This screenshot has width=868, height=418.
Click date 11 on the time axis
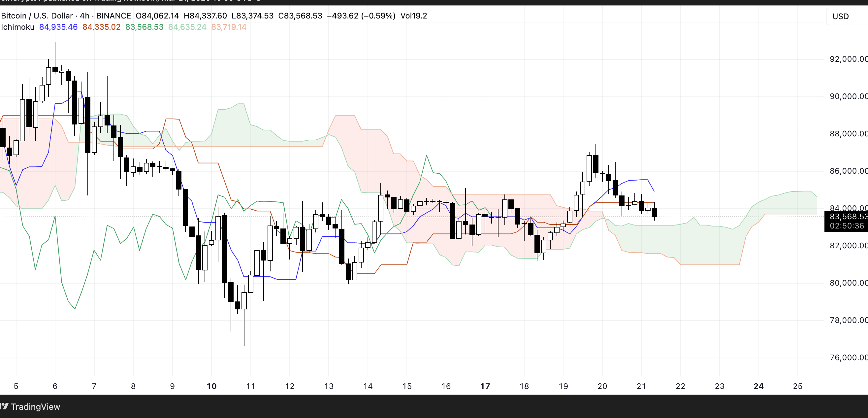point(250,386)
